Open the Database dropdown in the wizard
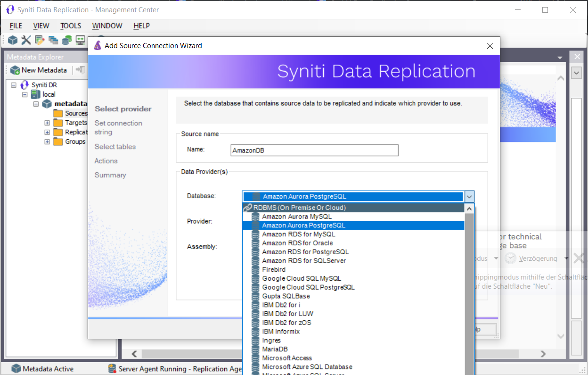588x375 pixels. [x=469, y=196]
